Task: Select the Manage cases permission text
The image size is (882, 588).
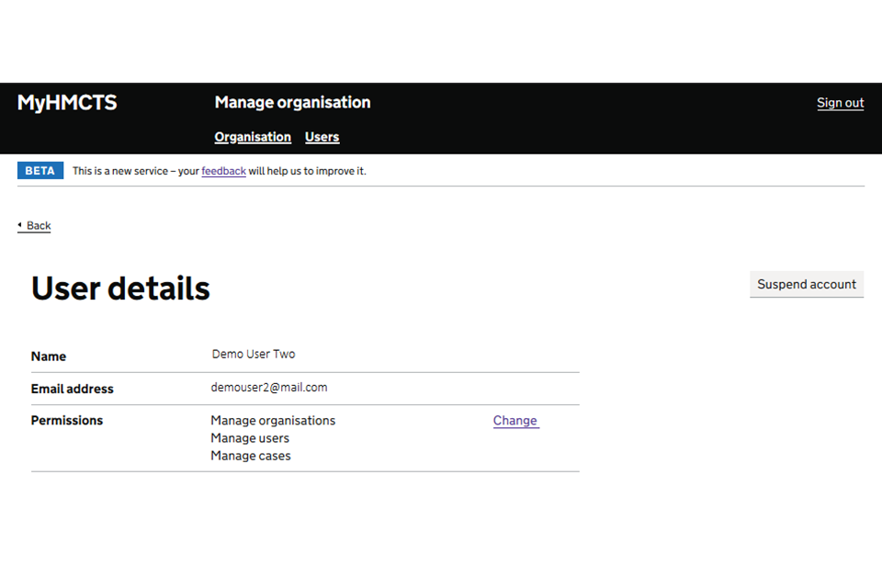Action: pos(251,455)
